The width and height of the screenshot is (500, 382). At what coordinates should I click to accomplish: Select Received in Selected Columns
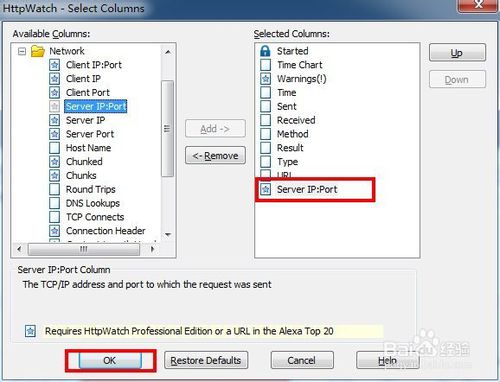click(x=296, y=120)
